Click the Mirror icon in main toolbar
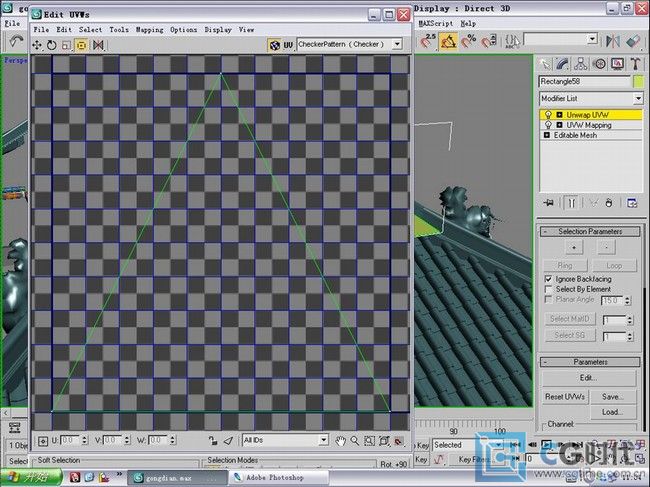Screen dimensions: 650x487 [x=613, y=41]
